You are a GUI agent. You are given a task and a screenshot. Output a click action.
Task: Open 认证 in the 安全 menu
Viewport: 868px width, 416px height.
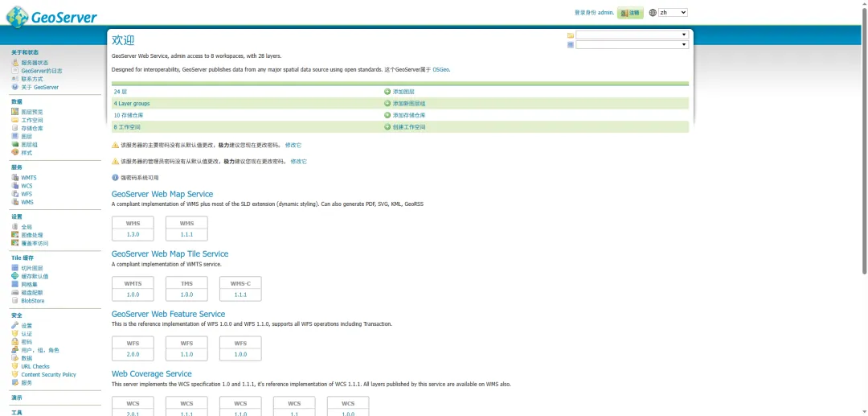pyautogui.click(x=27, y=334)
